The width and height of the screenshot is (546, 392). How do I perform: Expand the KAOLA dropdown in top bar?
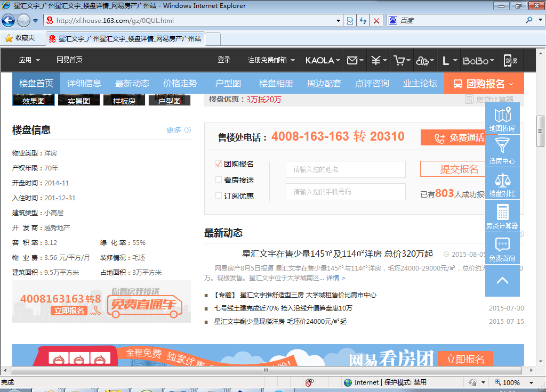(x=323, y=61)
